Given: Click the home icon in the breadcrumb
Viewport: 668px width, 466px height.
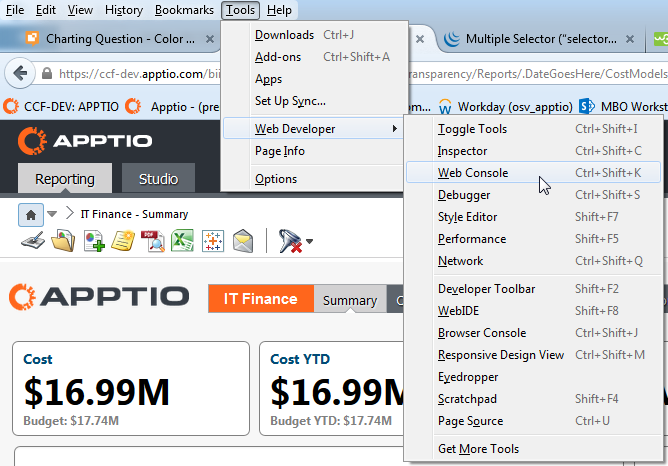Looking at the screenshot, I should [x=31, y=215].
